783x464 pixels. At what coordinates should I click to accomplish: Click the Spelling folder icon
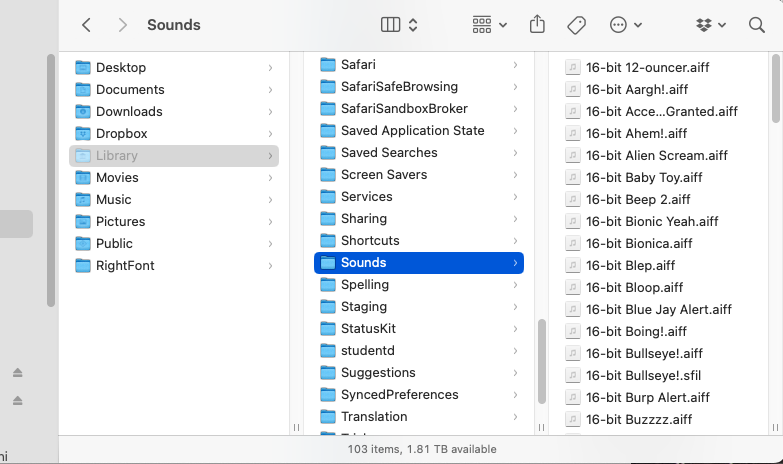coord(328,284)
